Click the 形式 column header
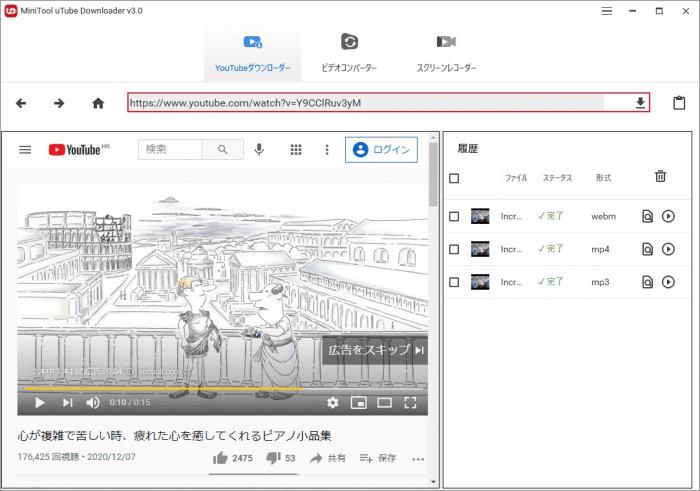 604,178
